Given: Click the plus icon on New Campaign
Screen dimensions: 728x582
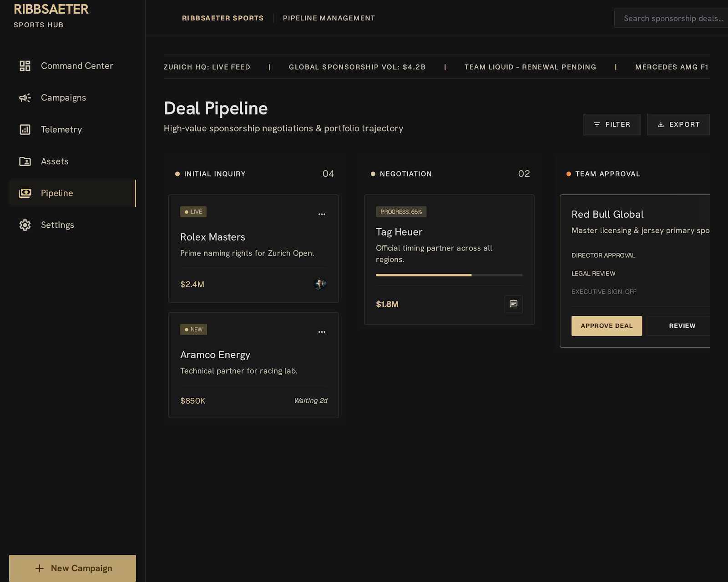Looking at the screenshot, I should [x=40, y=568].
